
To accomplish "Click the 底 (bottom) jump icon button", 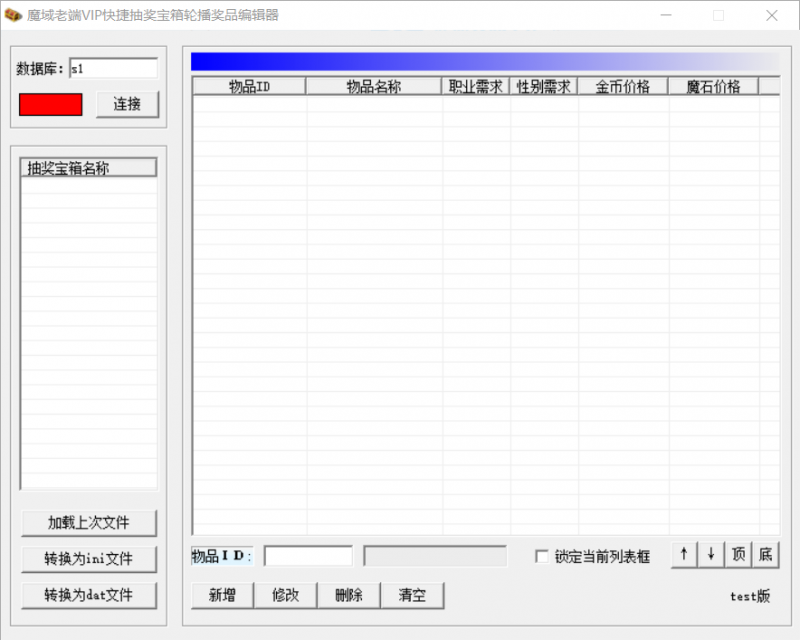I will [x=764, y=554].
